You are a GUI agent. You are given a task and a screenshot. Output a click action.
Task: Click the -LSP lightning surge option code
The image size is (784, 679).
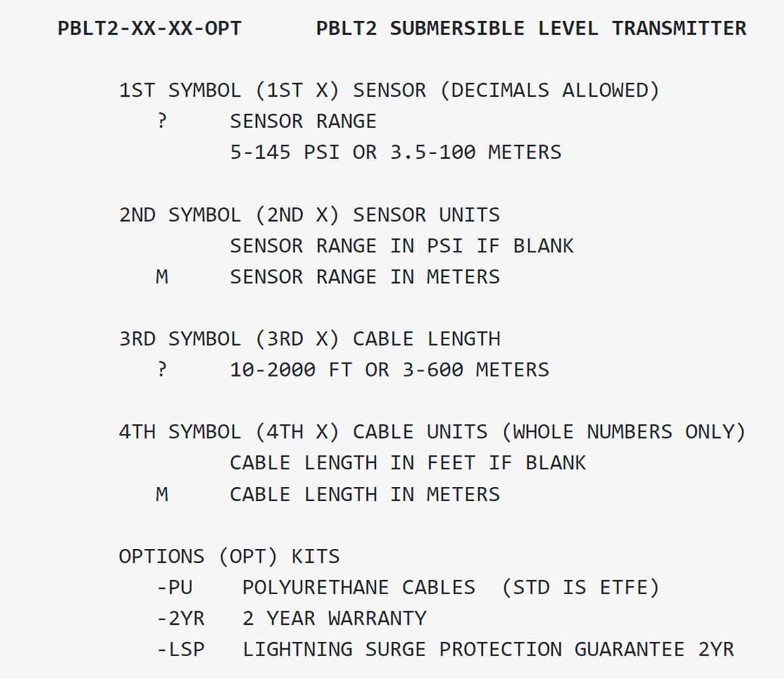click(180, 650)
